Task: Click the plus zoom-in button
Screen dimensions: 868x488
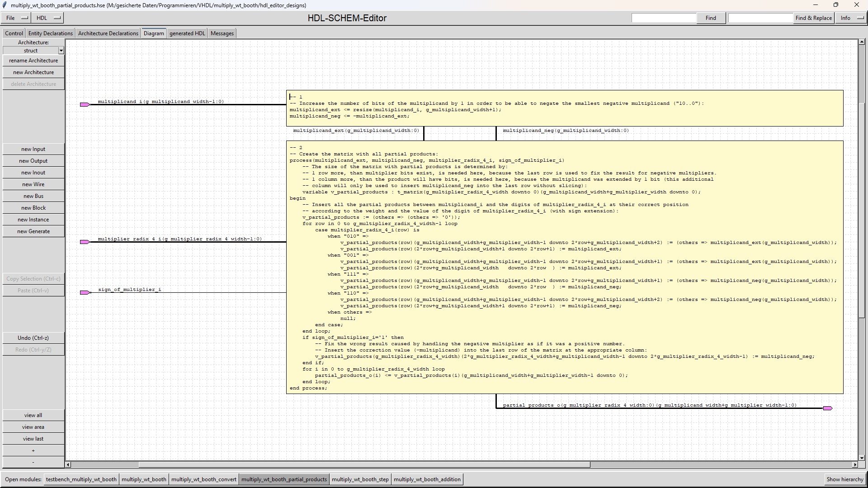Action: [33, 450]
